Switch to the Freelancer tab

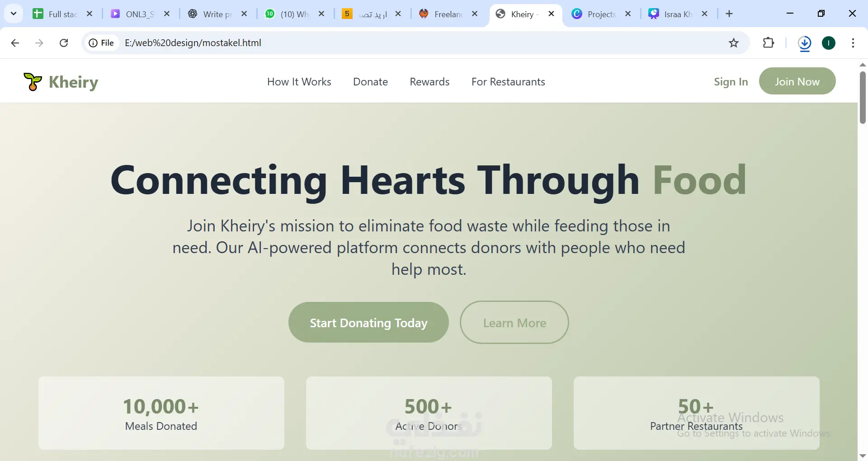tap(448, 14)
